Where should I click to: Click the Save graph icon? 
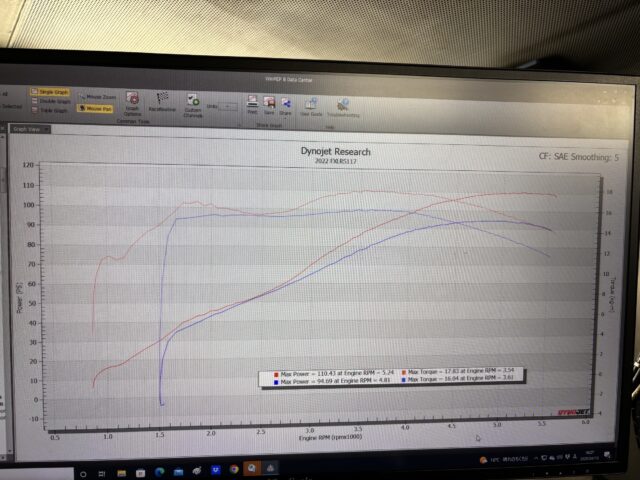click(x=269, y=104)
